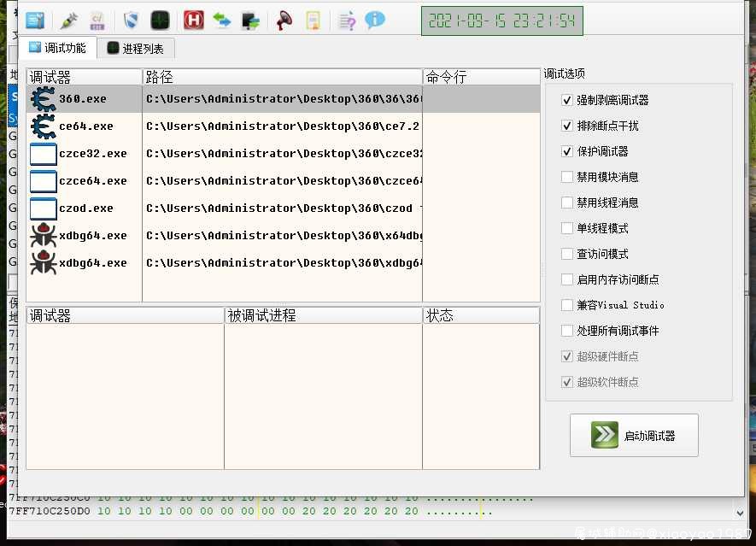Click the green and blue swap arrows icon
Screen dimensions: 756x546
(x=222, y=21)
